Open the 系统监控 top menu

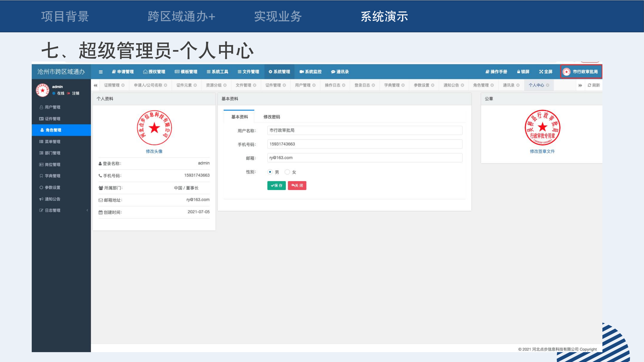pyautogui.click(x=310, y=72)
